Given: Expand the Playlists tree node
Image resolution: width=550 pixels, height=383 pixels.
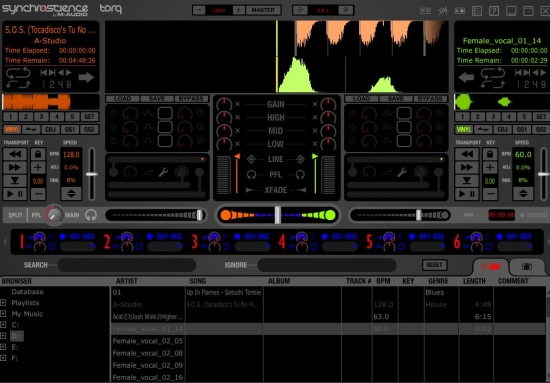Looking at the screenshot, I should pyautogui.click(x=3, y=303).
